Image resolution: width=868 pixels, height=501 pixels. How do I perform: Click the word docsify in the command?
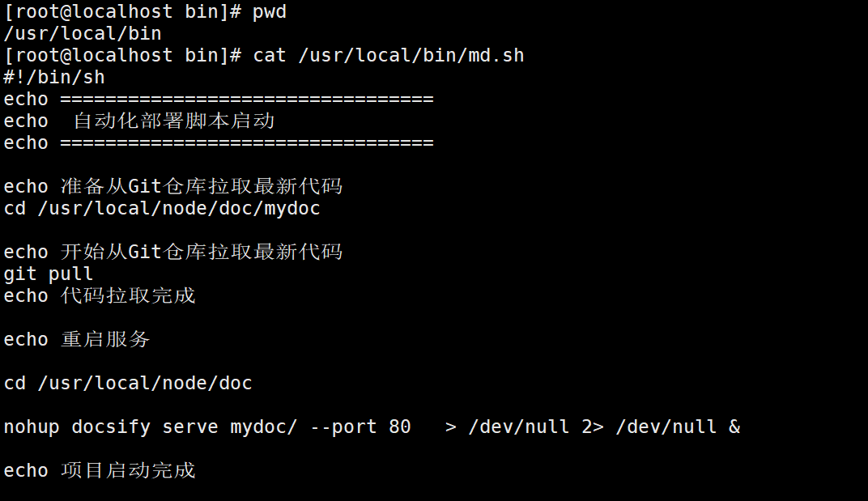(x=111, y=427)
